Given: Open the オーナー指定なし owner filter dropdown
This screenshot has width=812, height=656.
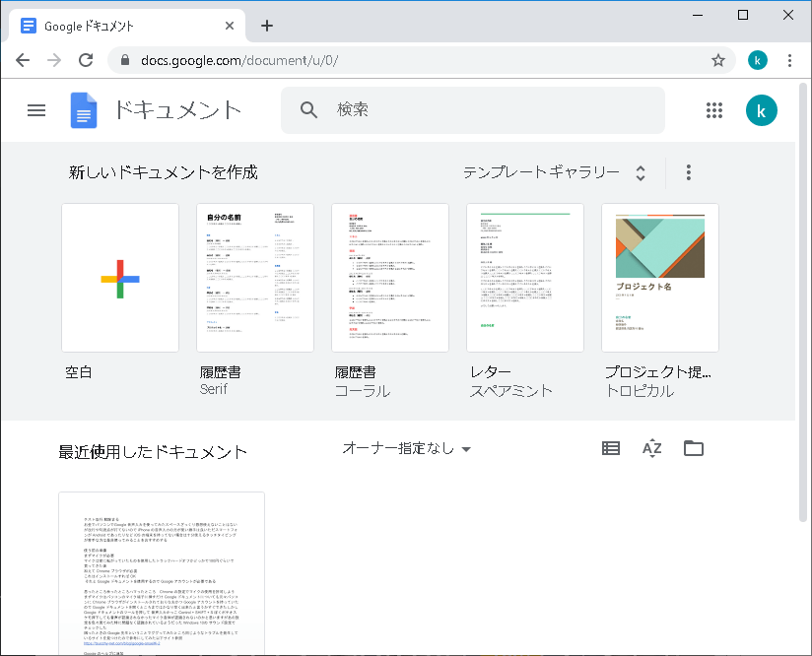Looking at the screenshot, I should point(406,448).
